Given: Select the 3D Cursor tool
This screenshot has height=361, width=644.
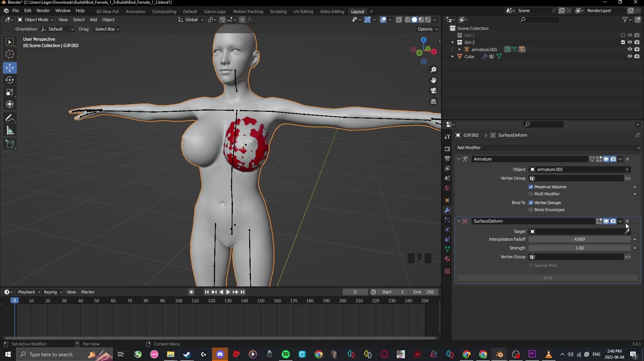Looking at the screenshot, I should (x=10, y=54).
